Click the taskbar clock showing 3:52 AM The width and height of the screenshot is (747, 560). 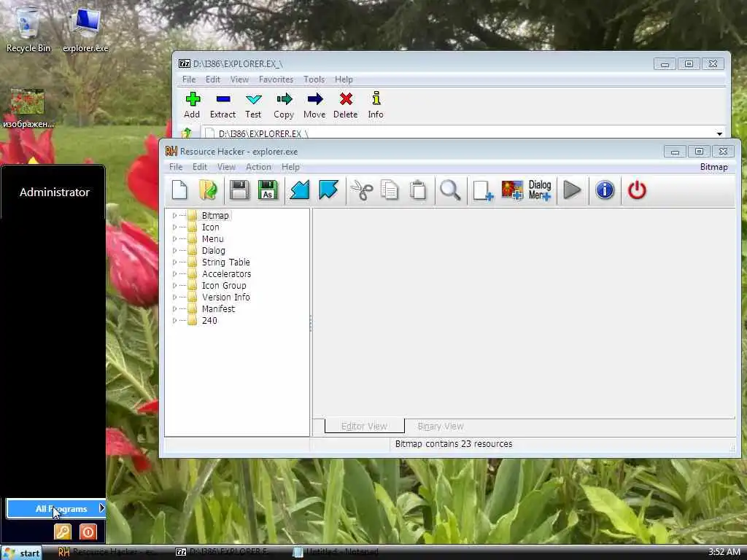pyautogui.click(x=724, y=552)
